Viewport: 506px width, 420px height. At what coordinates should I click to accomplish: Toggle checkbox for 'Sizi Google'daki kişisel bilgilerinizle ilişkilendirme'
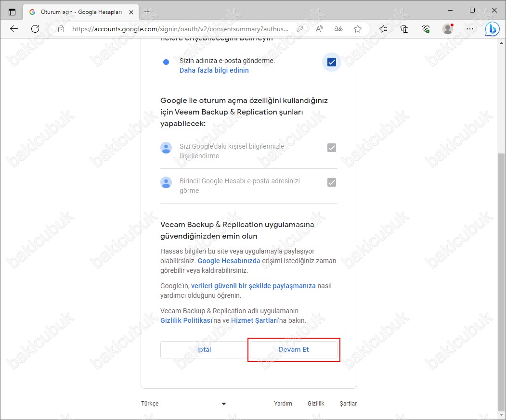coord(331,148)
